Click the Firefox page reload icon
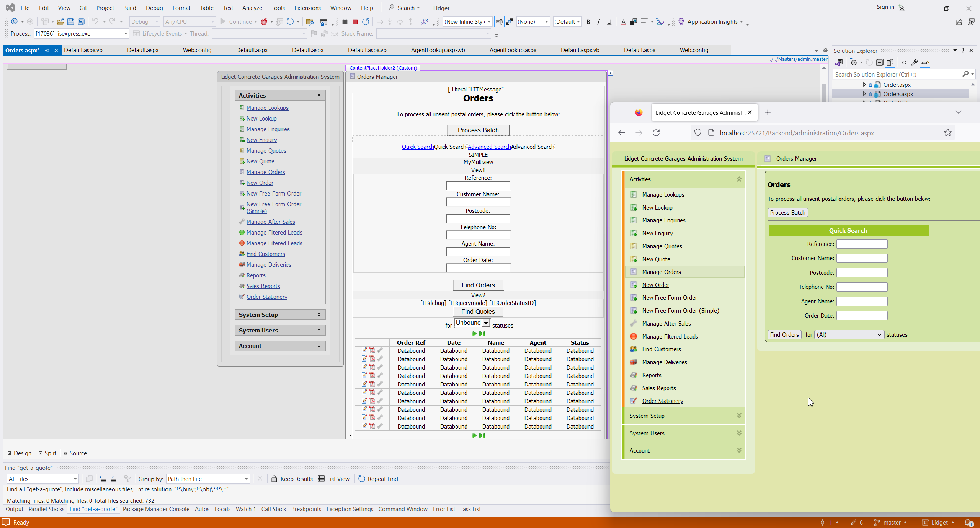 click(656, 133)
